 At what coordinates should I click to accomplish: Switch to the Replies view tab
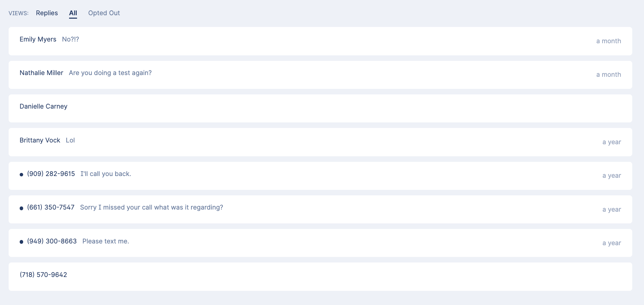(x=47, y=13)
